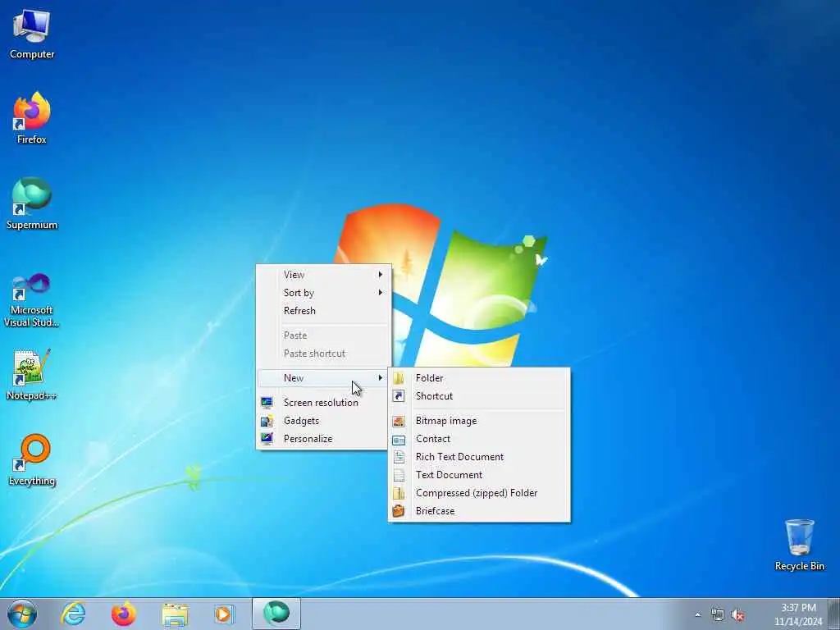Select the Computer desktop icon
This screenshot has height=630, width=840.
(x=32, y=34)
